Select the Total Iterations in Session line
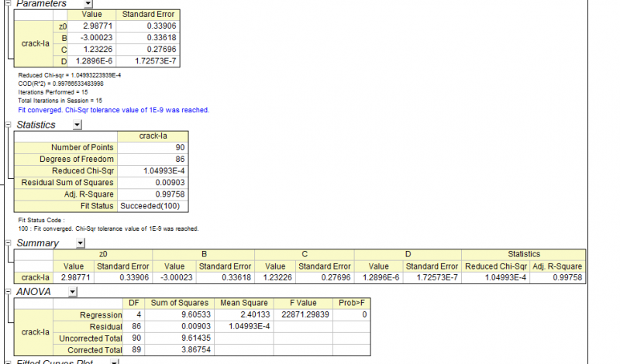 (x=60, y=101)
